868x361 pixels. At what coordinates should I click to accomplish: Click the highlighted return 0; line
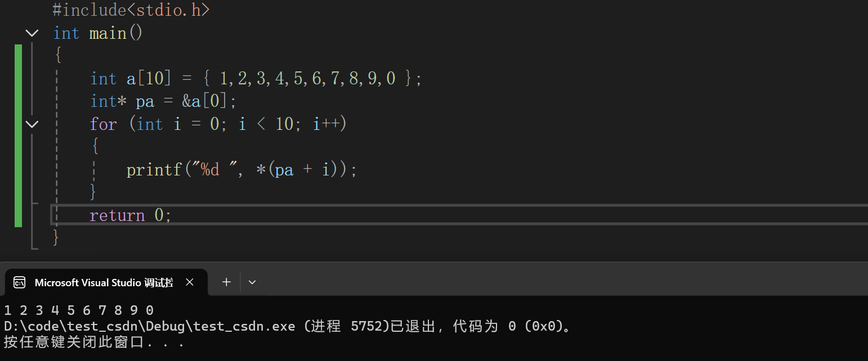click(129, 214)
